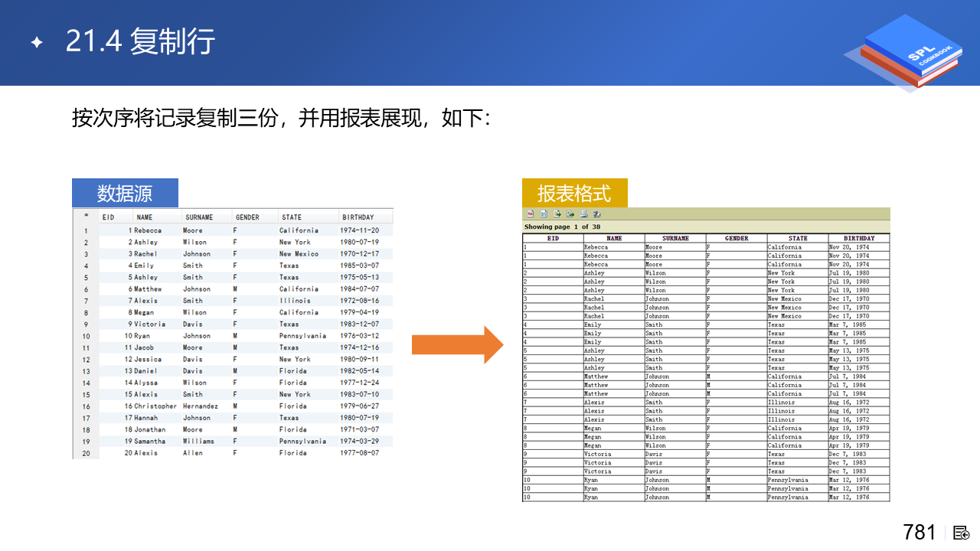Click the SURNAME header in the report table
The image size is (980, 551).
(675, 238)
